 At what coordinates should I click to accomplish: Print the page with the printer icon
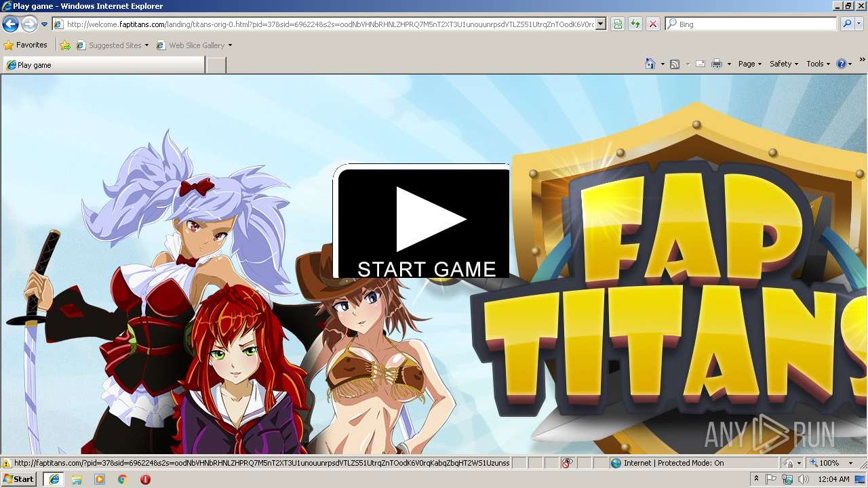[717, 64]
